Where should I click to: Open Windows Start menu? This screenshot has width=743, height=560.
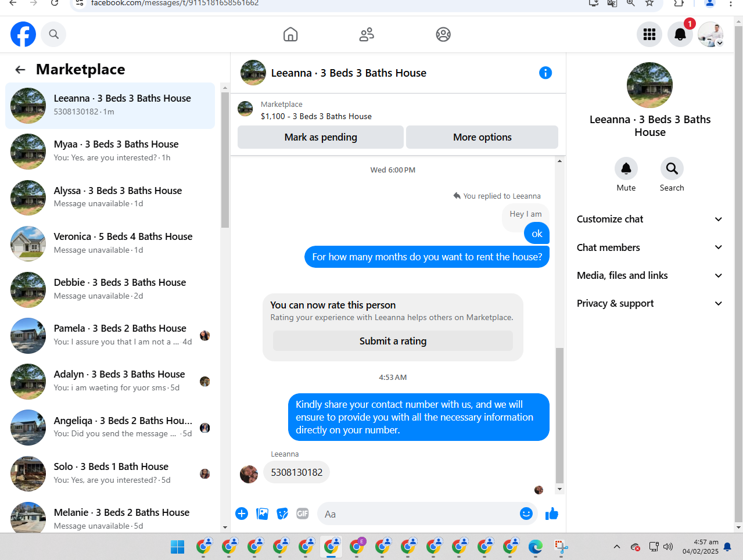pyautogui.click(x=178, y=547)
